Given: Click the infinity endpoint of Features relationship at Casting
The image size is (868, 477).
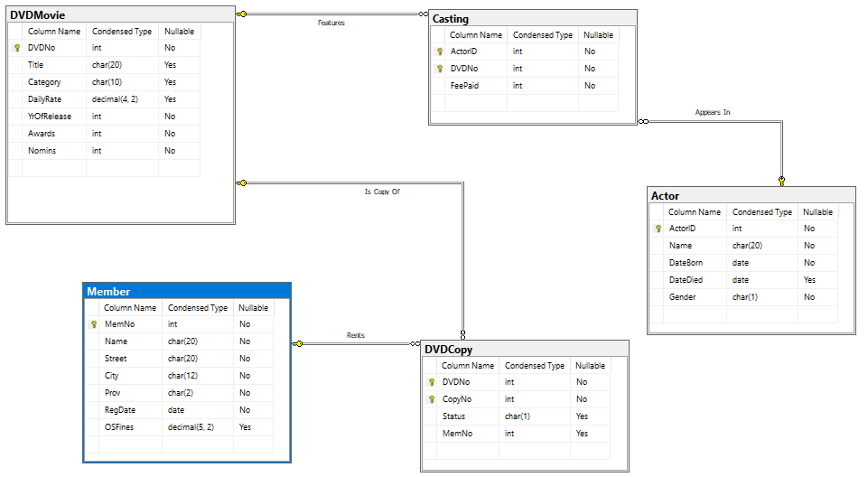Looking at the screenshot, I should [423, 14].
